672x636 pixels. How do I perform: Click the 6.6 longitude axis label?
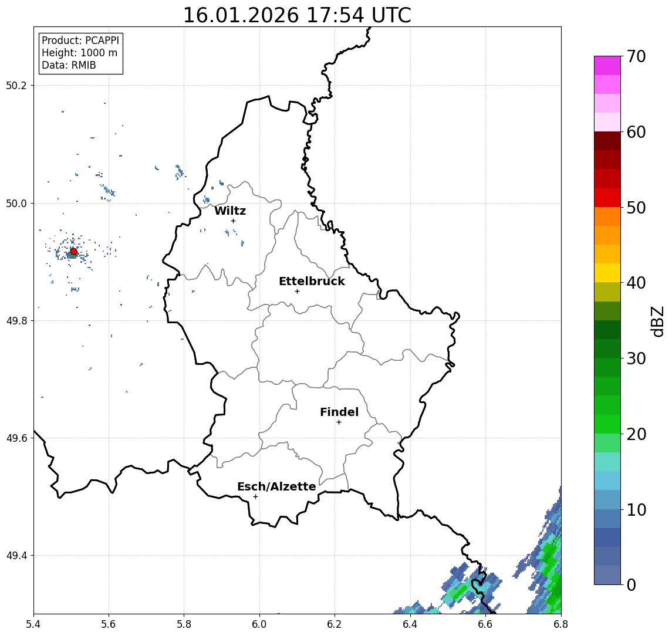tap(485, 624)
